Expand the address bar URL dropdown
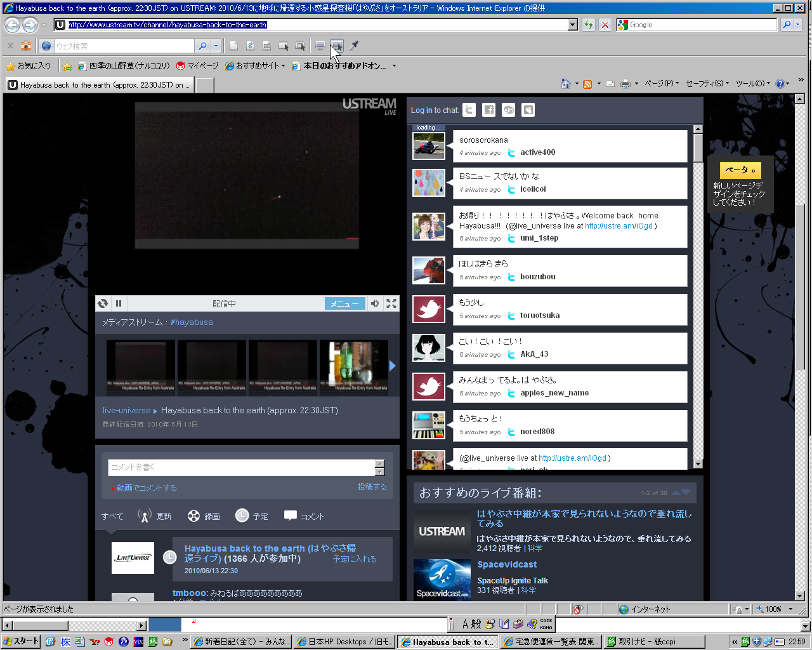The height and width of the screenshot is (650, 812). tap(573, 25)
